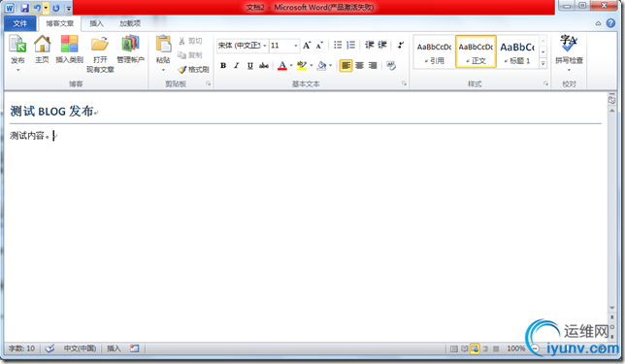Customize Quick Access Toolbar dropdown

(69, 8)
